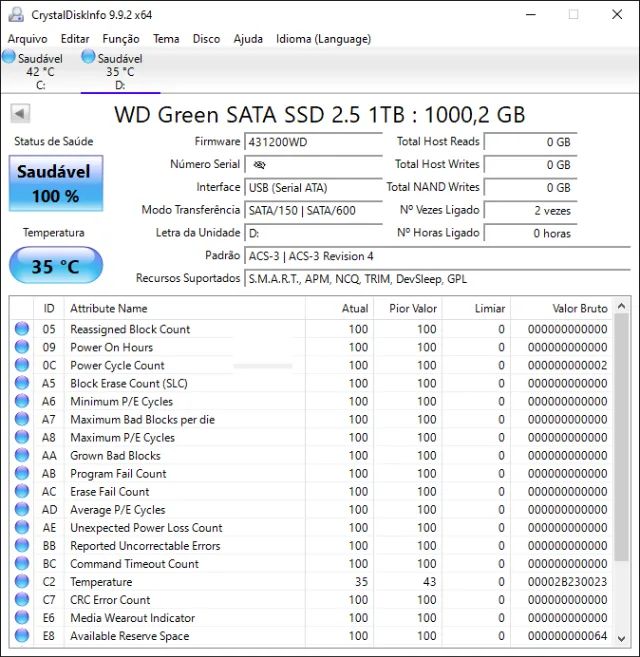Click the status orb for Maximum P/E Cycles
640x657 pixels.
click(x=22, y=437)
